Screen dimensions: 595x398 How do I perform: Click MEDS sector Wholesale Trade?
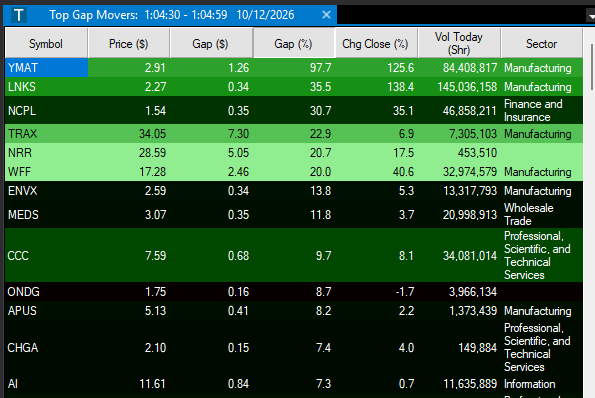(x=528, y=214)
